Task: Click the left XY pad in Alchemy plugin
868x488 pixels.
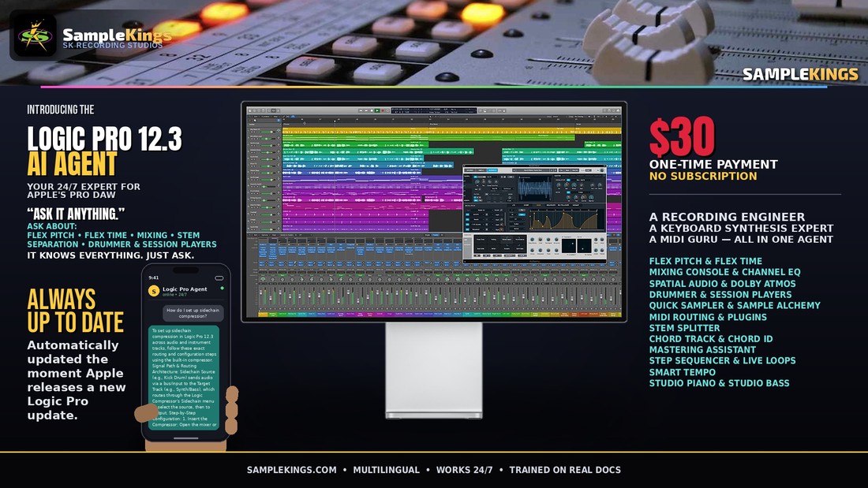Action: point(568,246)
